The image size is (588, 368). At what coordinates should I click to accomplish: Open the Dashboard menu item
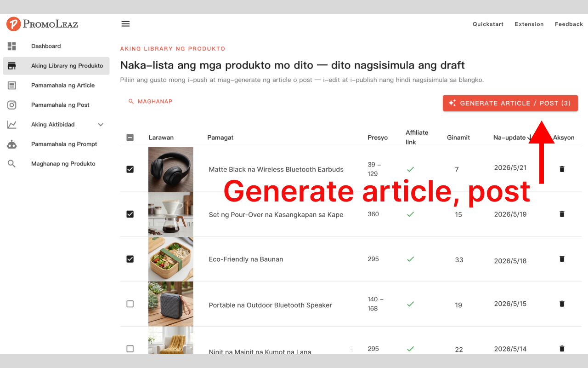(x=56, y=46)
